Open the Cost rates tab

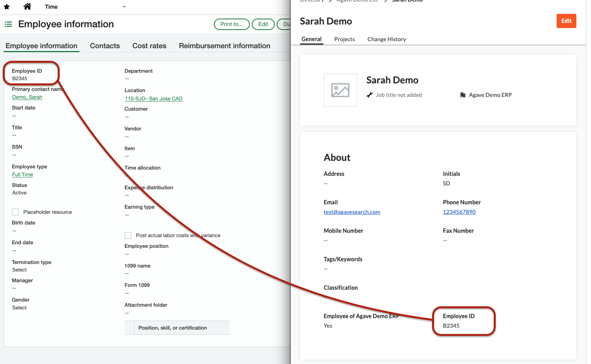tap(149, 46)
